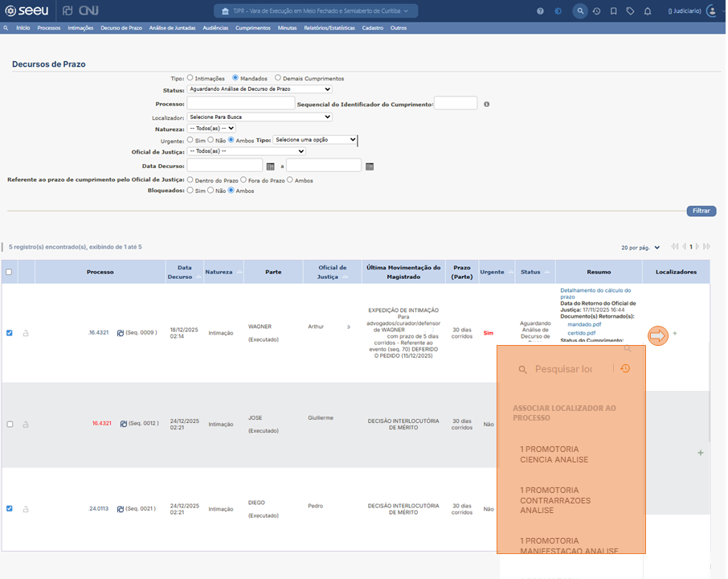Open the Relatórios/Estatísticas menu

[329, 28]
